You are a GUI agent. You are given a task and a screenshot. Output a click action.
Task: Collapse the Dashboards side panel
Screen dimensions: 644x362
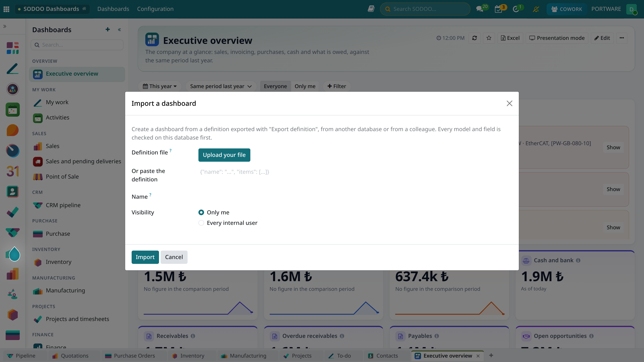tap(120, 30)
